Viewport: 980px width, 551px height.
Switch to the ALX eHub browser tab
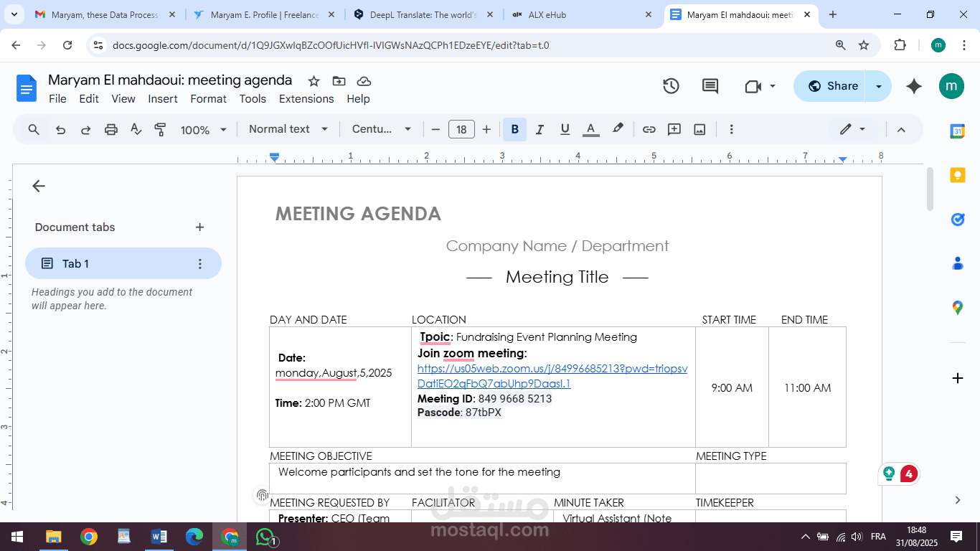click(583, 14)
